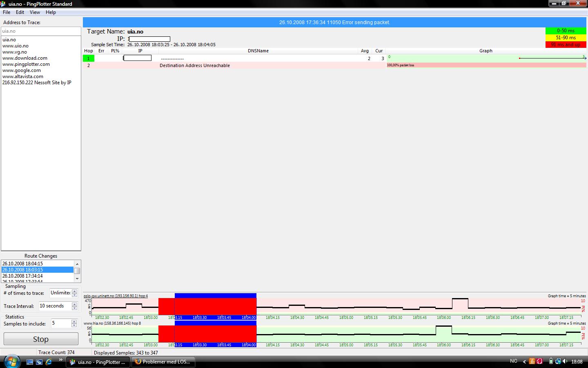588x368 pixels.
Task: Click Trace Count status bar entry
Action: click(x=56, y=352)
